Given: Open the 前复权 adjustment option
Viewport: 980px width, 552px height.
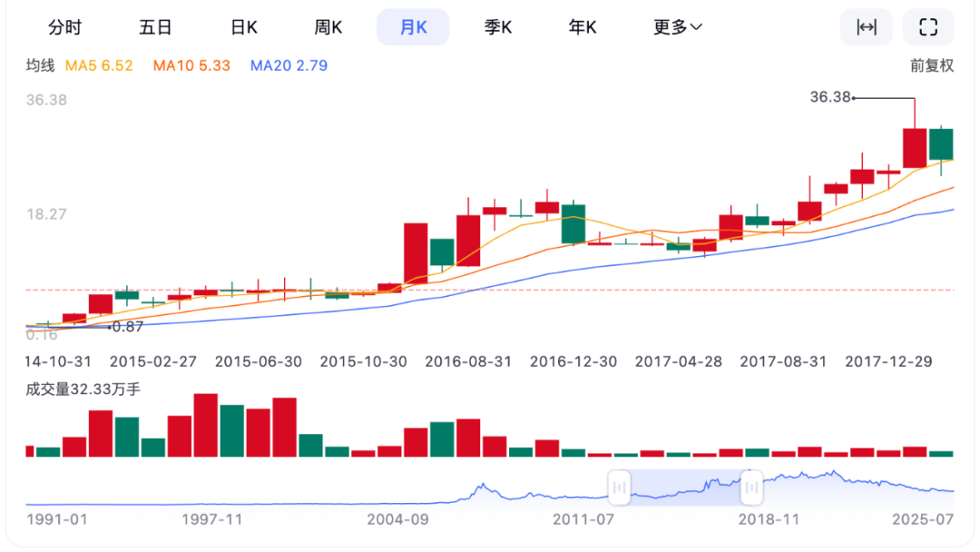Looking at the screenshot, I should [x=932, y=65].
